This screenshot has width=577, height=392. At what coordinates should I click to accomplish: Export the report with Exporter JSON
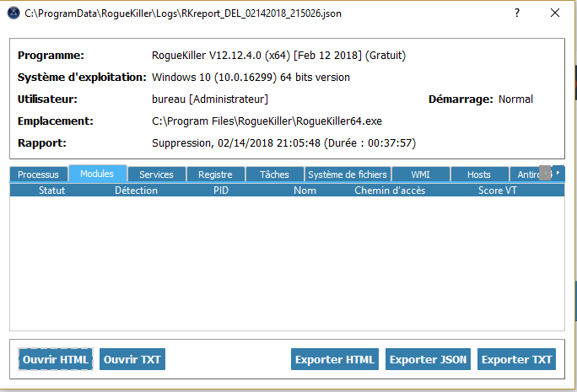click(x=428, y=359)
